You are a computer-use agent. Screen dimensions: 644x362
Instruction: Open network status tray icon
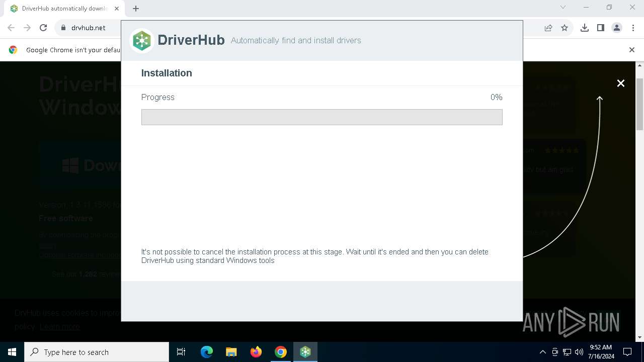click(567, 352)
